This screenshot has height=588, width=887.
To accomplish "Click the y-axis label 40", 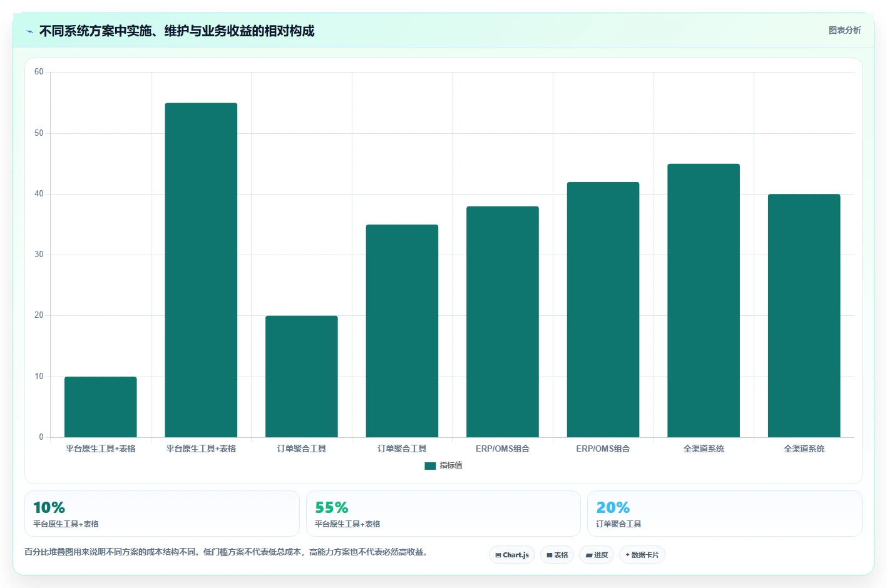I will 39,194.
